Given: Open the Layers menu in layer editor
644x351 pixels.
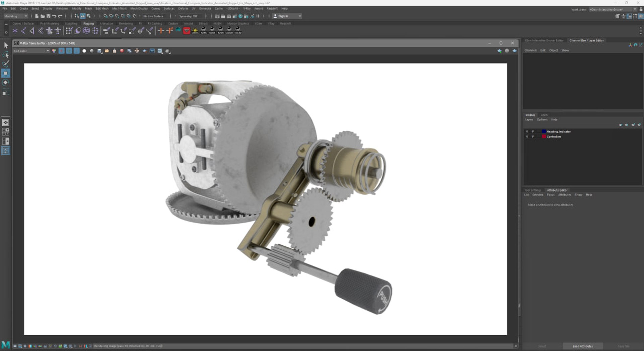Looking at the screenshot, I should coord(529,120).
